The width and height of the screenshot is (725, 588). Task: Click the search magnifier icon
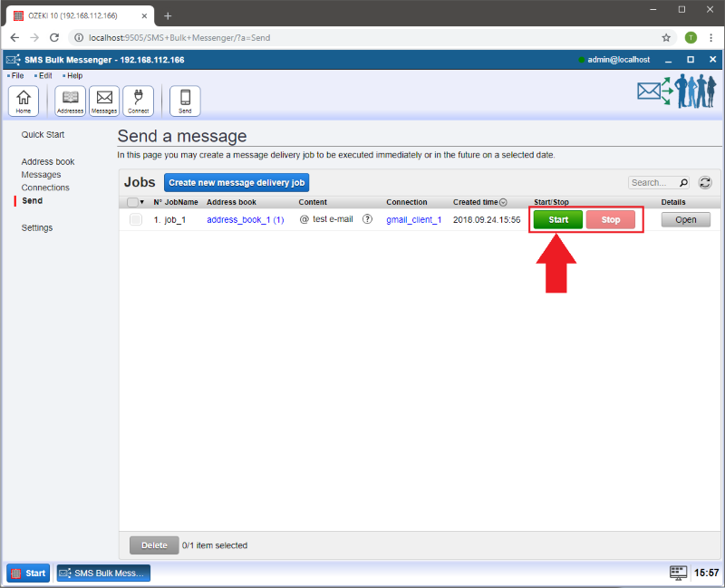point(683,182)
